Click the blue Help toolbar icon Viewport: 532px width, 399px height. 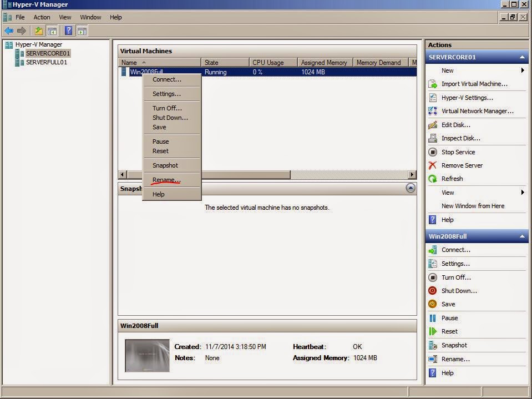pyautogui.click(x=68, y=31)
